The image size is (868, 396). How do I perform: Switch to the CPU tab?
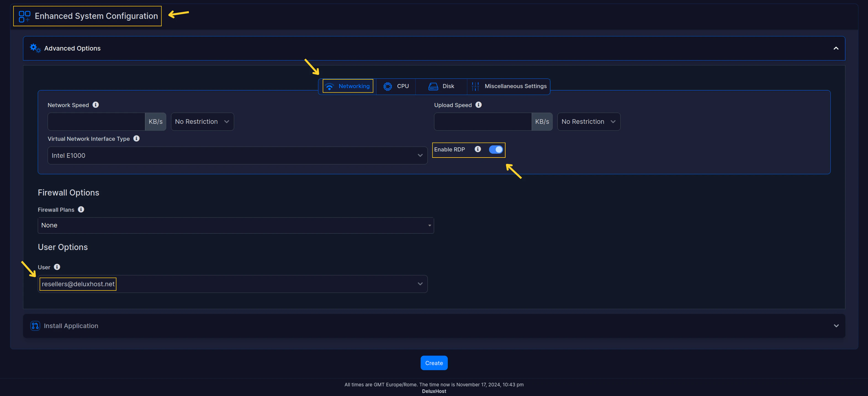point(396,86)
